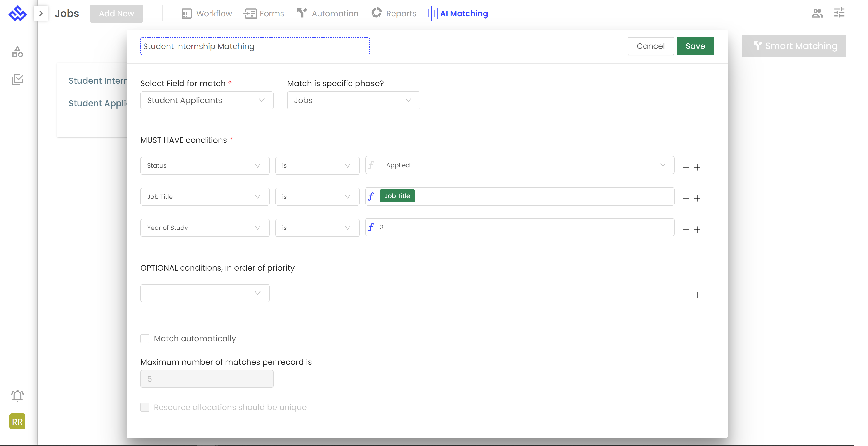Toggle Resource allocations should be unique checkbox
This screenshot has width=868, height=446.
145,407
